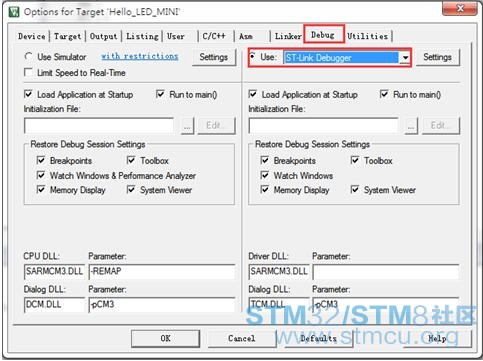This screenshot has width=483, height=361.
Task: Click debugger Initialization File field
Action: click(x=323, y=126)
